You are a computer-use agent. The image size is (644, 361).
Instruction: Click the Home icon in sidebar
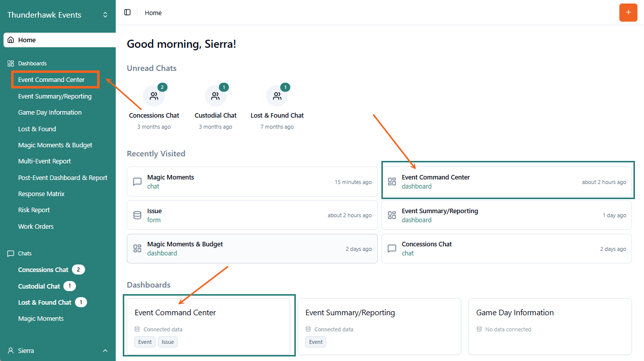(11, 40)
